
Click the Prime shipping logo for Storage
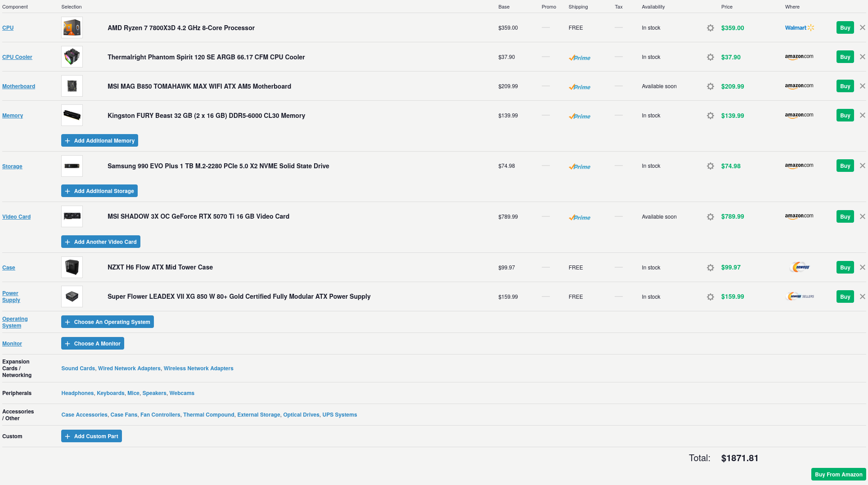[x=580, y=166]
